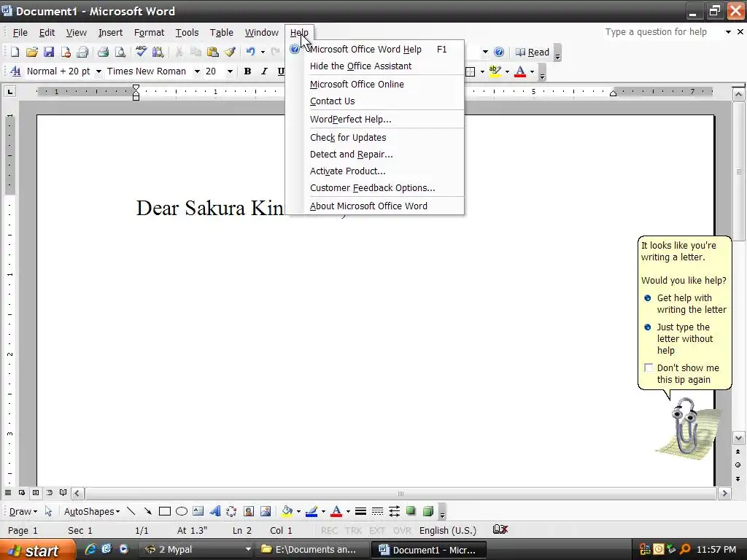
Task: Select the Rectangle drawing tool
Action: [165, 511]
